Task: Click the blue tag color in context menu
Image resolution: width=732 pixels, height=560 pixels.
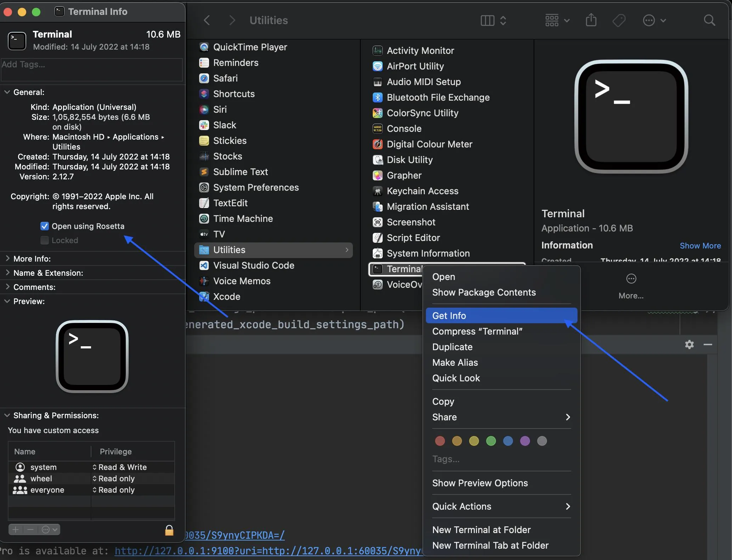Action: point(508,441)
